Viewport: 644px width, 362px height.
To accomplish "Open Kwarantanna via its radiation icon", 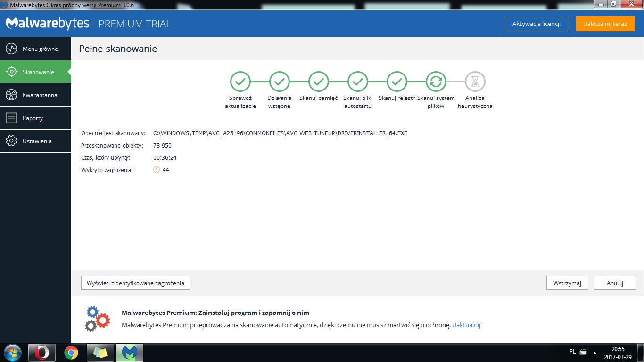I will coord(12,95).
